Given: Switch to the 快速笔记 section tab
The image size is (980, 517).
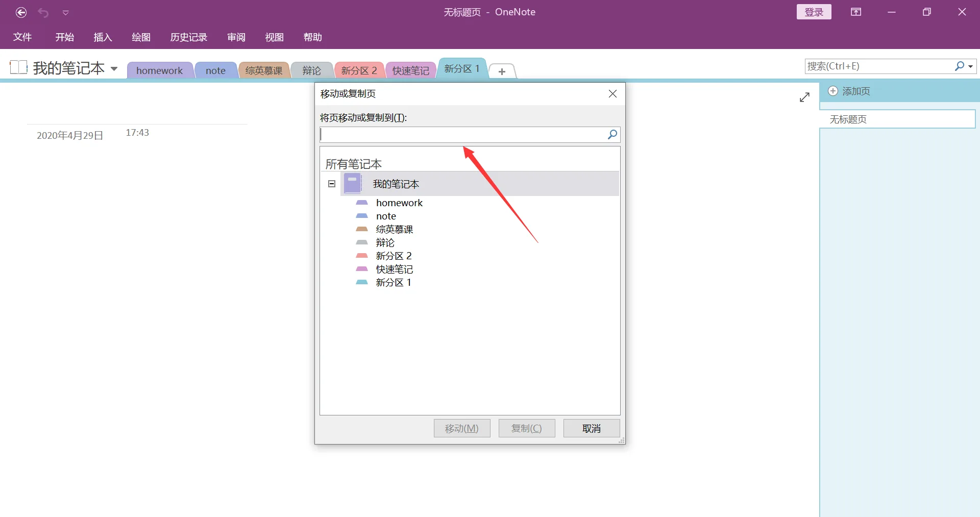Looking at the screenshot, I should coord(411,70).
